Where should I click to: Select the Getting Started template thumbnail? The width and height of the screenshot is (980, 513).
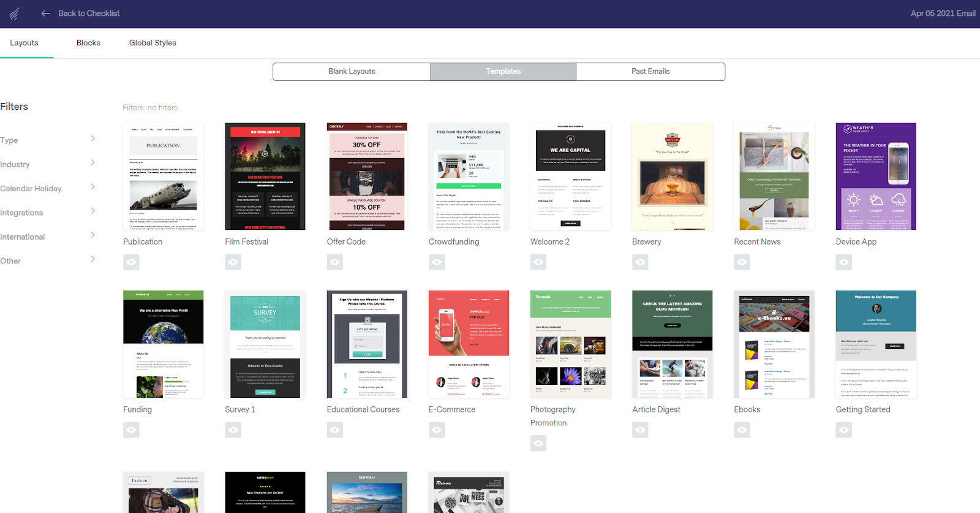coord(876,344)
